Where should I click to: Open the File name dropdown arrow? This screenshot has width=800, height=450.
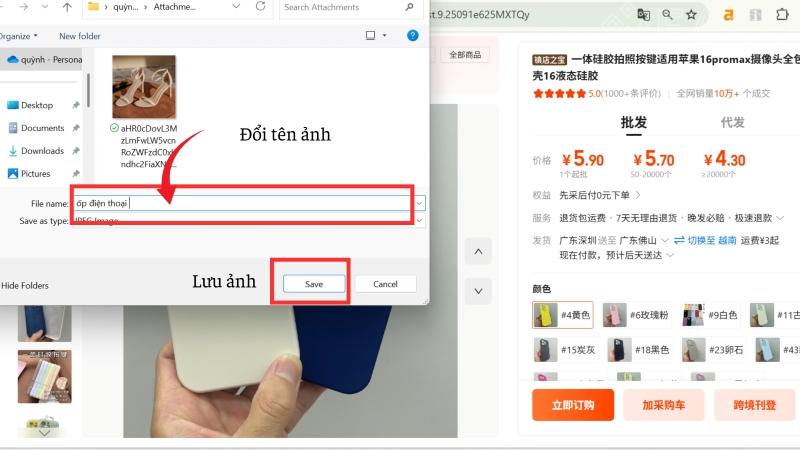[419, 204]
